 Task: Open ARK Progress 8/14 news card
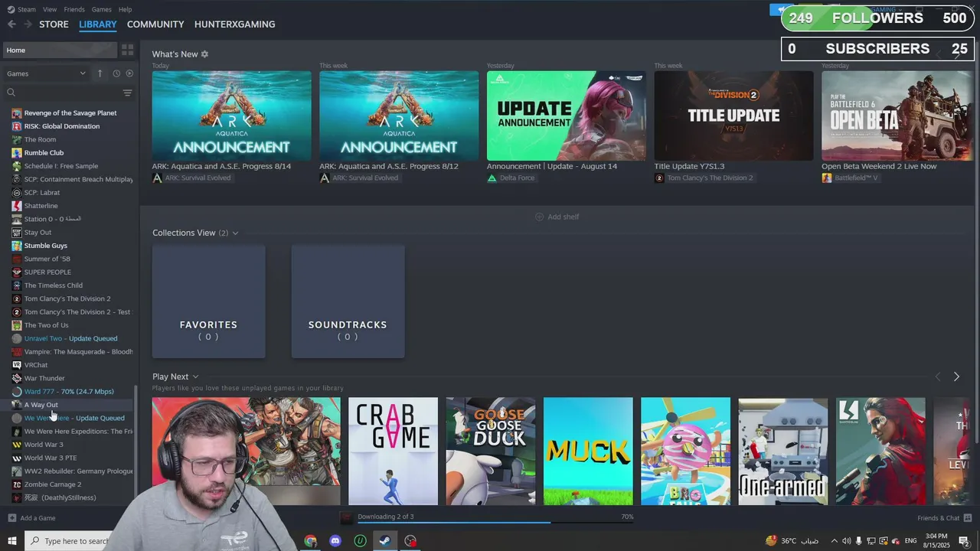(x=231, y=116)
